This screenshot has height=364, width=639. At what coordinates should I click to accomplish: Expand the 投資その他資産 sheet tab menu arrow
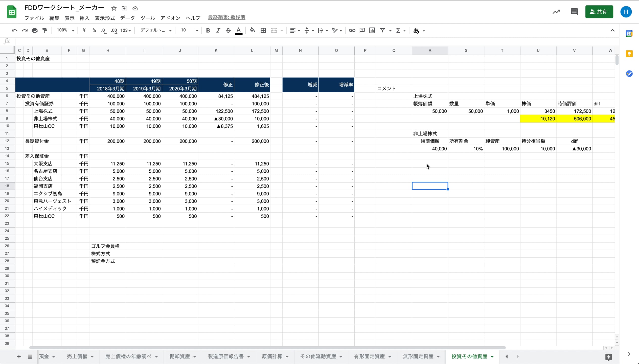click(492, 357)
